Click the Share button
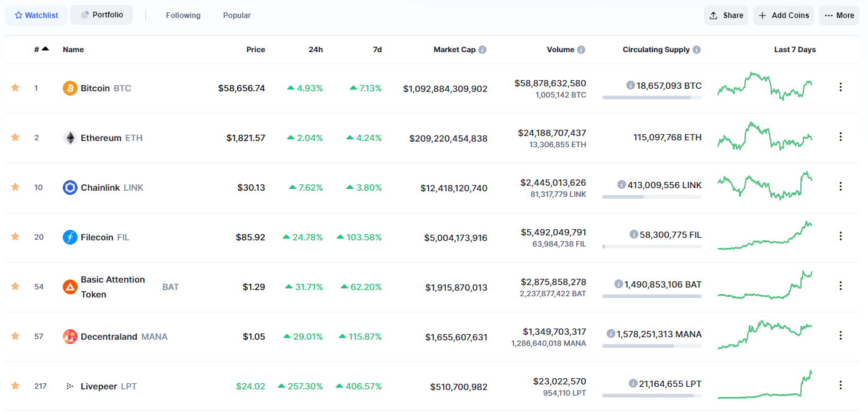868x413 pixels. 726,16
